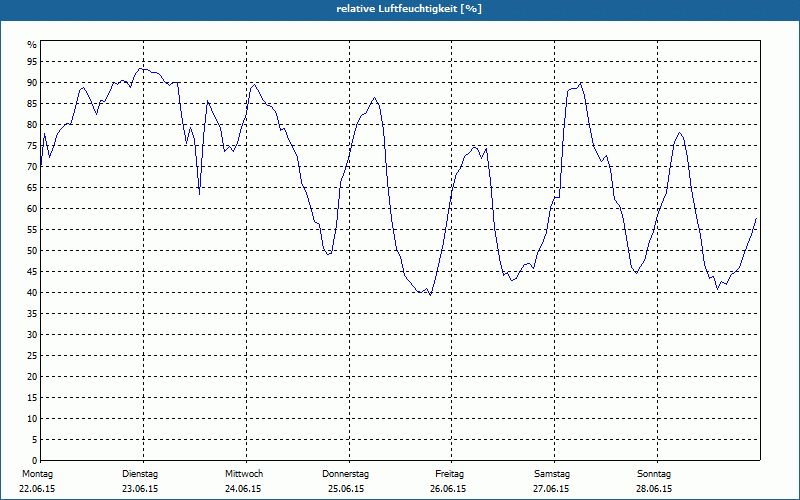
Task: Click the 'Samstag' day label
Action: click(552, 474)
